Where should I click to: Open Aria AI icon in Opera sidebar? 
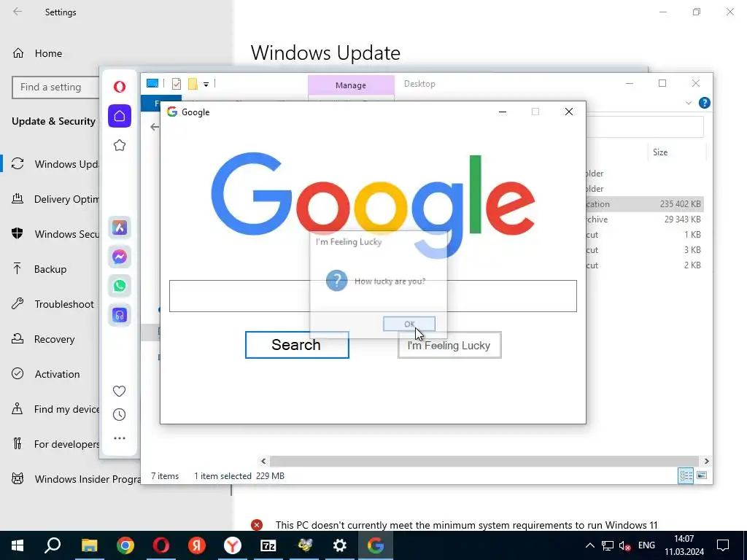120,227
